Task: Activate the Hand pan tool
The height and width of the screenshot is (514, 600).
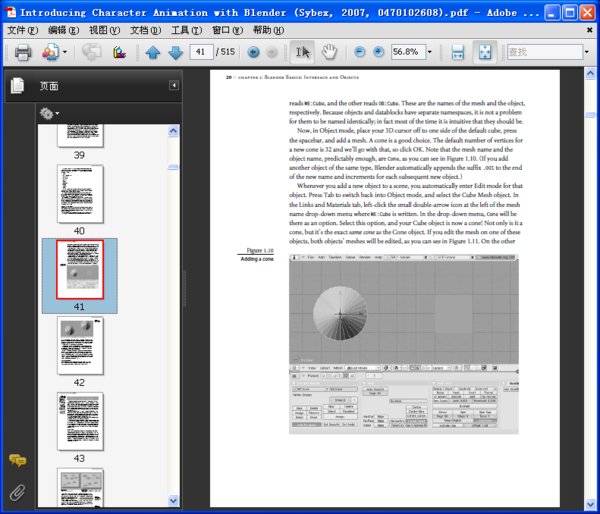Action: 329,52
